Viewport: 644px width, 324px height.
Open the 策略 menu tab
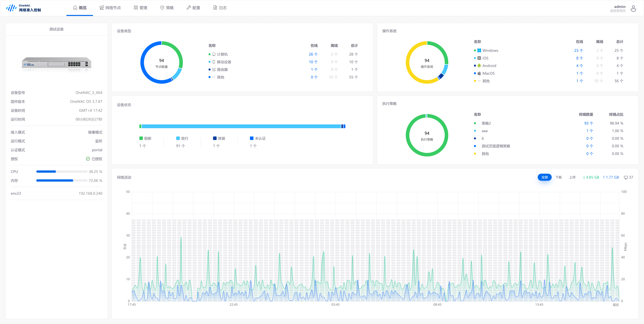pyautogui.click(x=167, y=8)
